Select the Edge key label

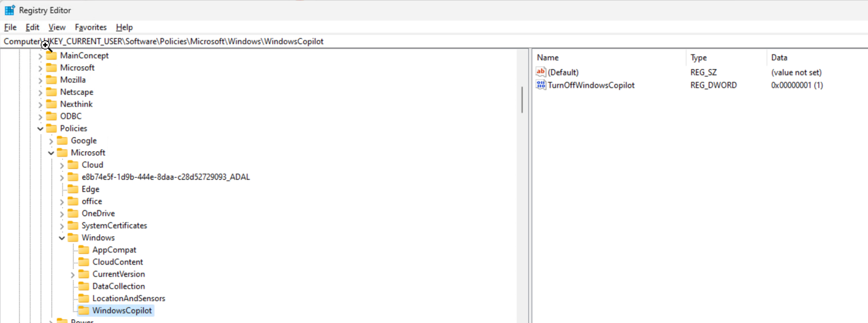(x=91, y=189)
